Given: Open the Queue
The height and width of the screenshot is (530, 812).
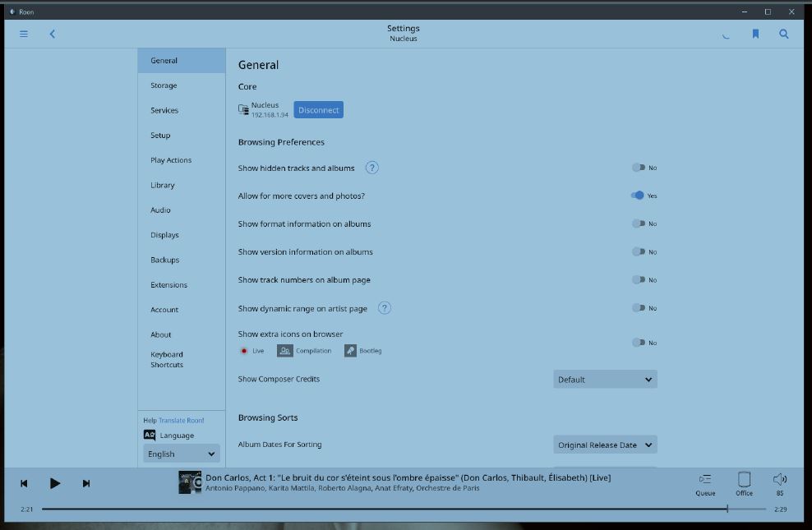Looking at the screenshot, I should 705,484.
